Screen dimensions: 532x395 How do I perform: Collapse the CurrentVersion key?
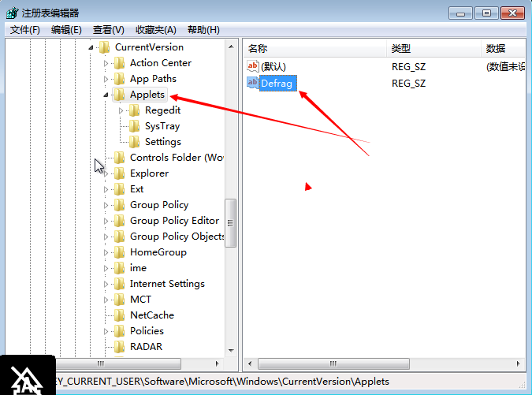(91, 47)
